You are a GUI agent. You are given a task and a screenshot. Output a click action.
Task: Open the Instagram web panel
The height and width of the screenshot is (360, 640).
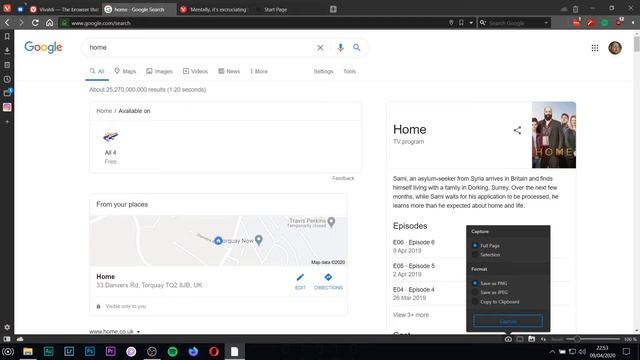[7, 107]
